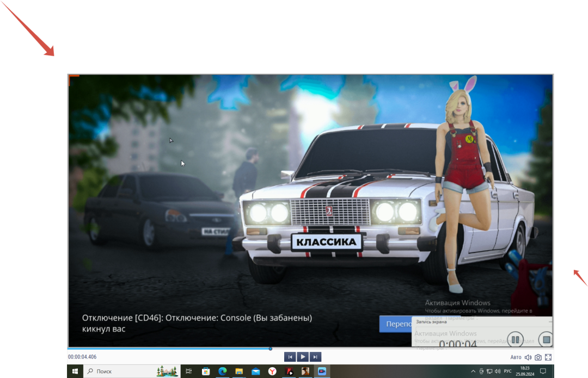Viewport: 588px width, 378px height.
Task: Launch Microsoft Store from the taskbar
Action: click(x=205, y=371)
